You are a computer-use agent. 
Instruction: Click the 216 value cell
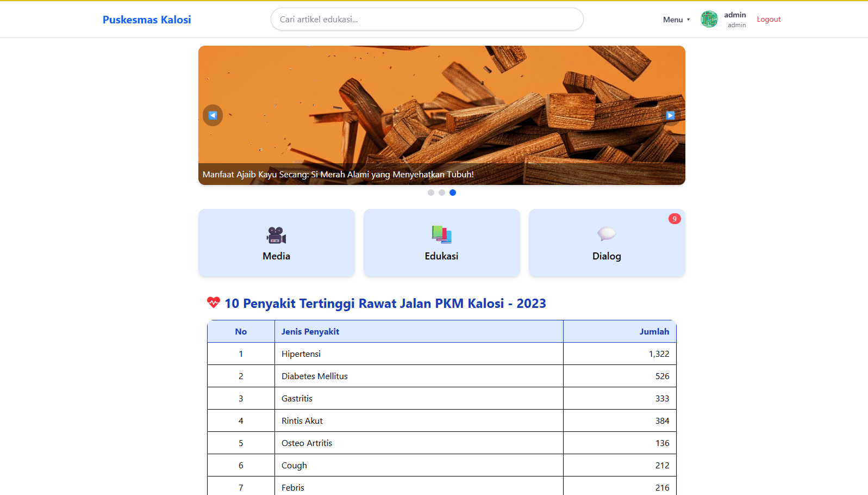click(x=620, y=486)
